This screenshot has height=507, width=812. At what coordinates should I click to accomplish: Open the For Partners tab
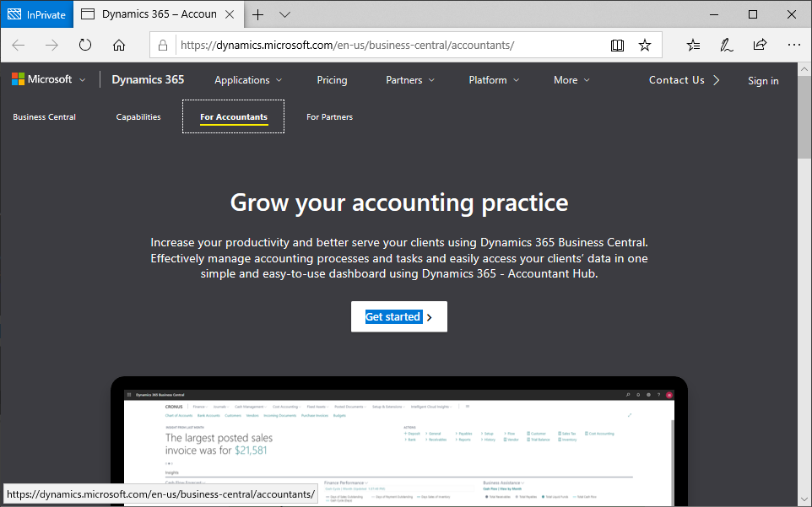coord(329,117)
